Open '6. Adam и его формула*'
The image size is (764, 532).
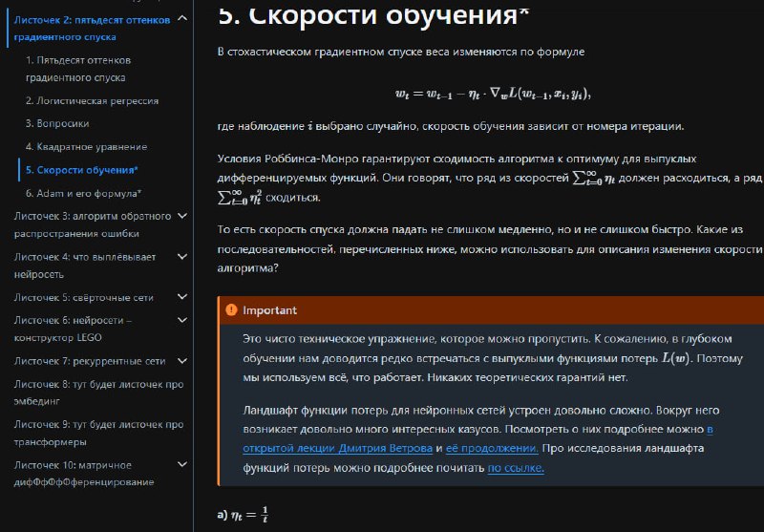tap(84, 193)
